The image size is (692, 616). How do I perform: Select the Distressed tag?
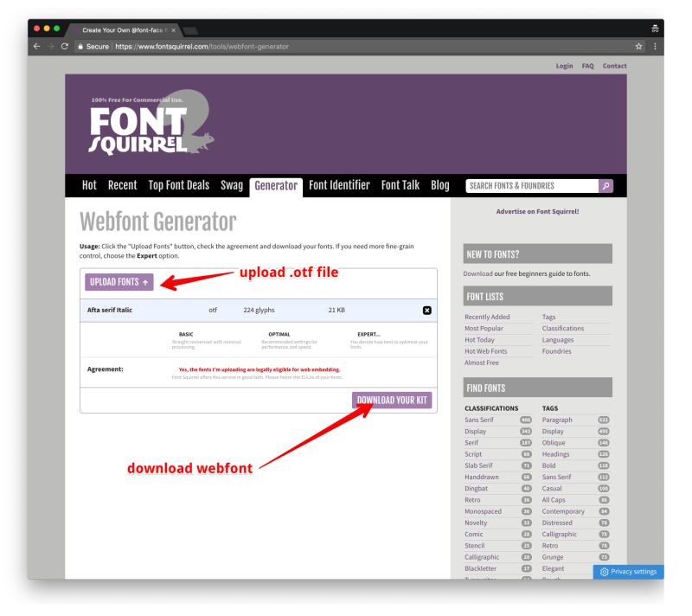point(557,523)
